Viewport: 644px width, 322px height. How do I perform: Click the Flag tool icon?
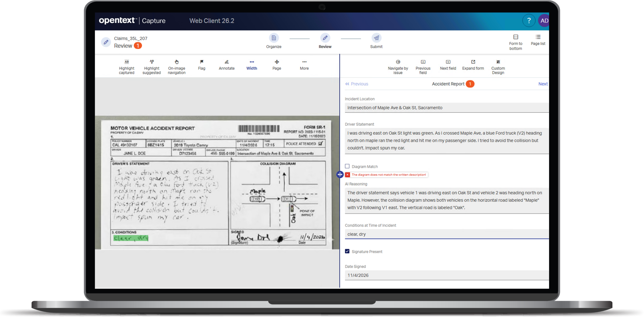click(x=202, y=62)
